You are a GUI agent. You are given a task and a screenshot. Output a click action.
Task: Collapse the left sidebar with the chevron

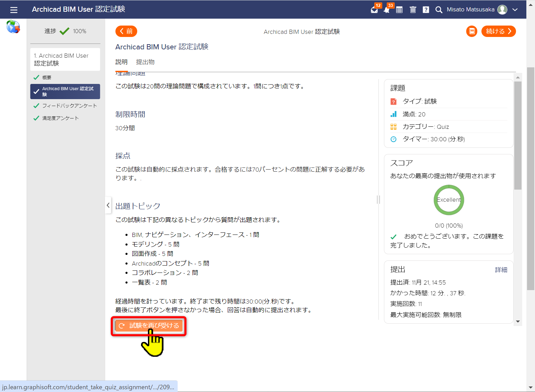pyautogui.click(x=108, y=205)
